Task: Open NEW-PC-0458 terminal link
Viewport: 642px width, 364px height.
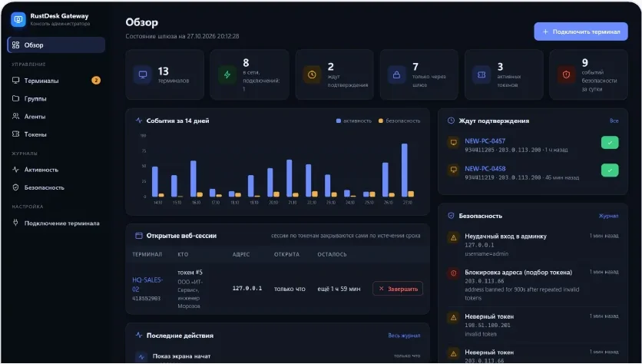Action: pos(485,169)
